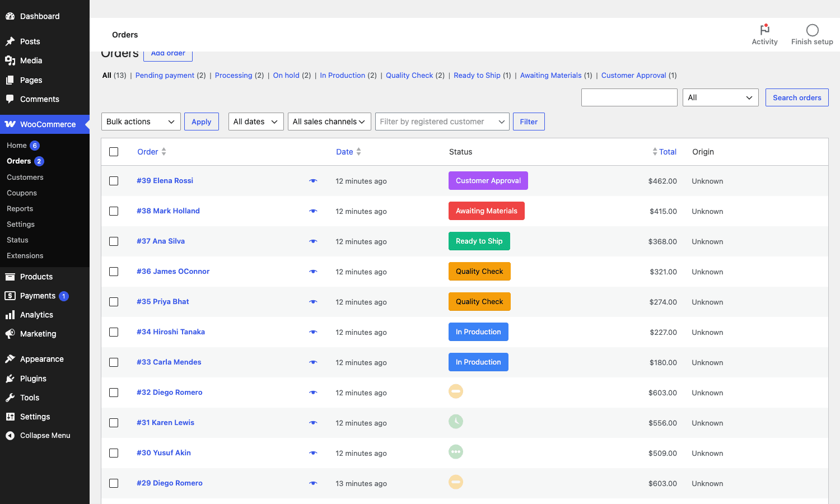Filter by Quality Check status tab
840x504 pixels.
coord(409,75)
